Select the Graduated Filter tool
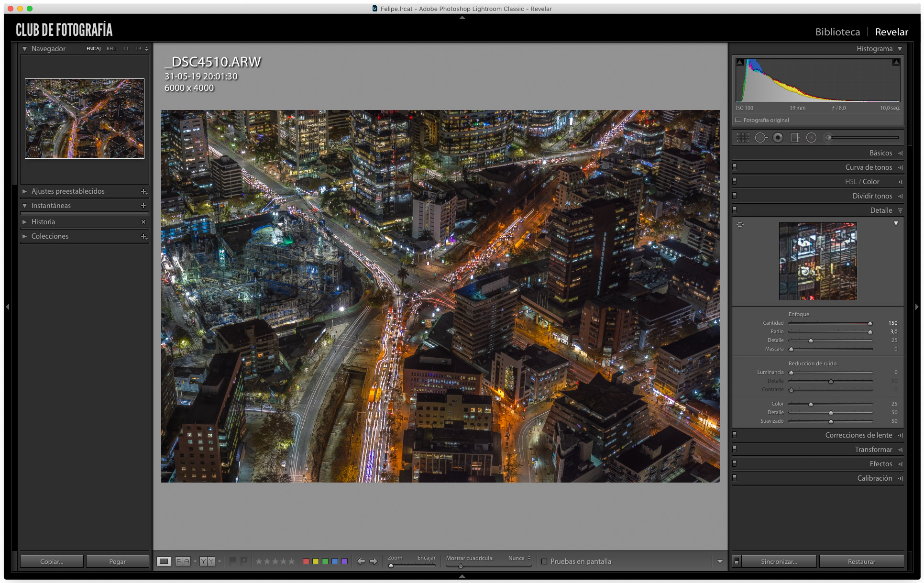The image size is (924, 583). (794, 138)
